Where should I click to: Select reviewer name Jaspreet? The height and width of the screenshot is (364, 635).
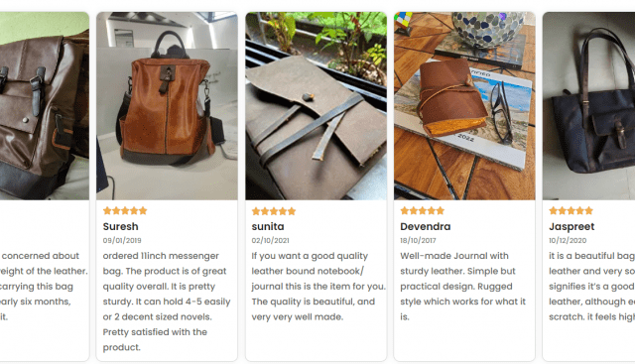[x=571, y=226]
